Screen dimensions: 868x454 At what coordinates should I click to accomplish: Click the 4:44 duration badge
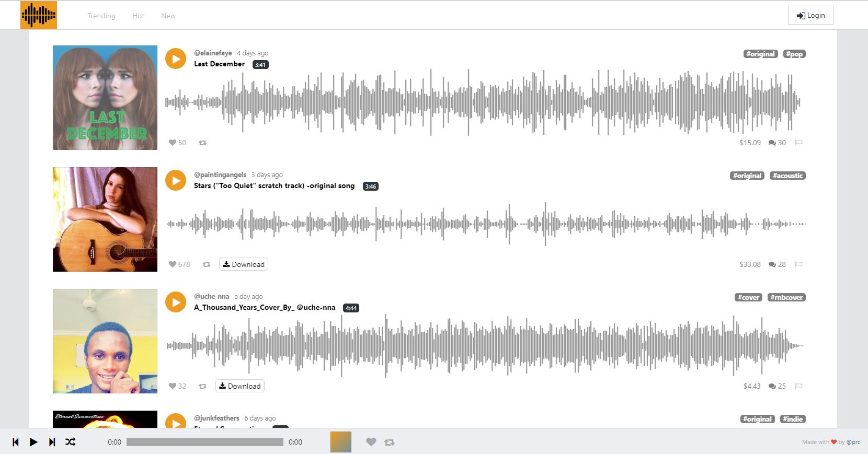click(351, 308)
